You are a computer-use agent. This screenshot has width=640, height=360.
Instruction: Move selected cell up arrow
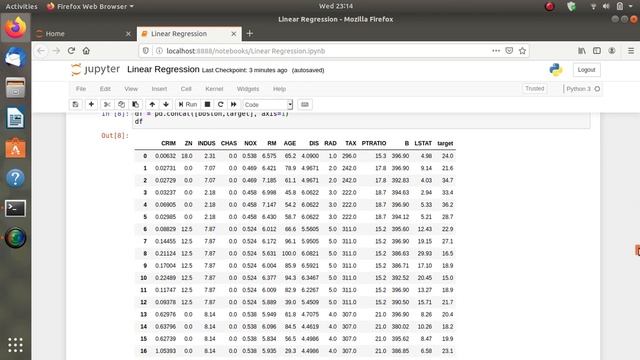[152, 104]
